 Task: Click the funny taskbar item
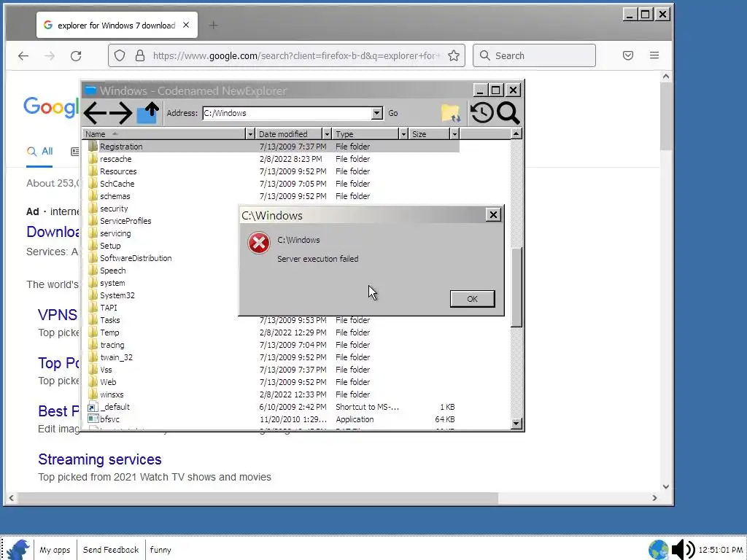(160, 550)
